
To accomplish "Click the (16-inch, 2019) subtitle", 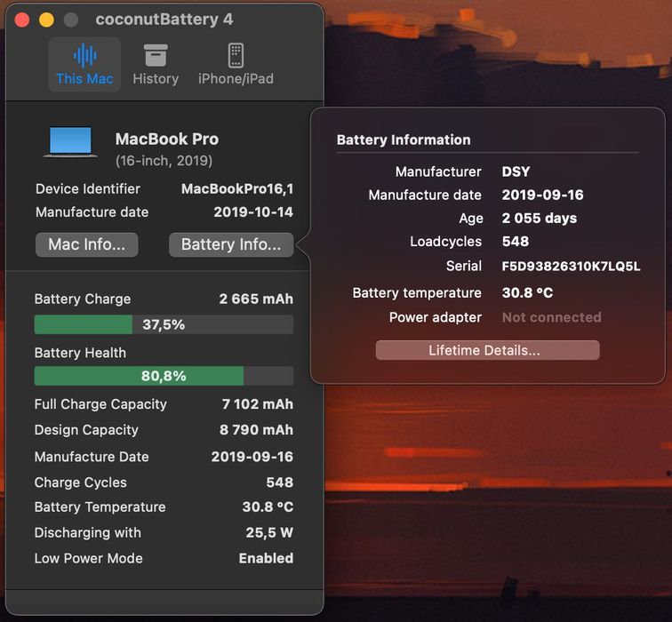I will coord(164,161).
